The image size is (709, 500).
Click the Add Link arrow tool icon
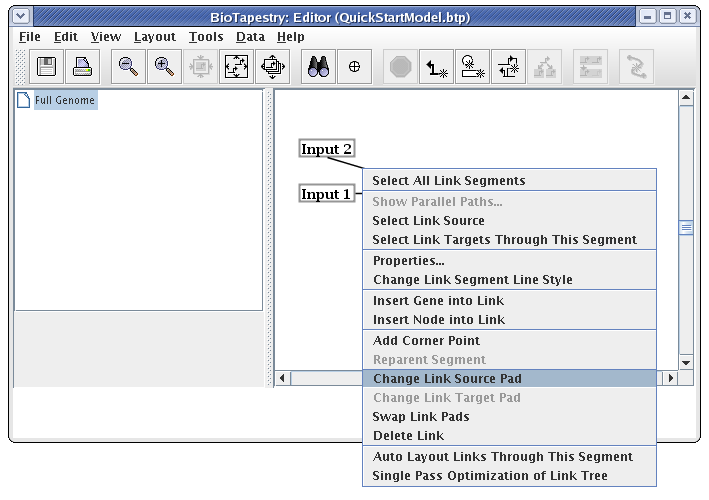coord(437,67)
